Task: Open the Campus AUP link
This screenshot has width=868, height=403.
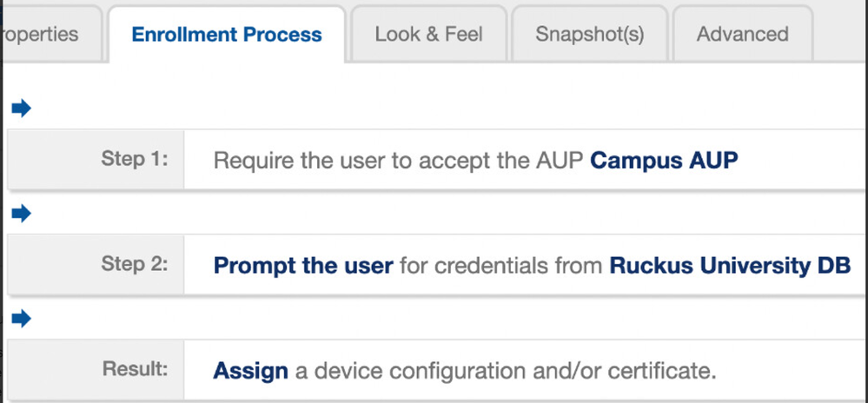Action: pos(664,161)
